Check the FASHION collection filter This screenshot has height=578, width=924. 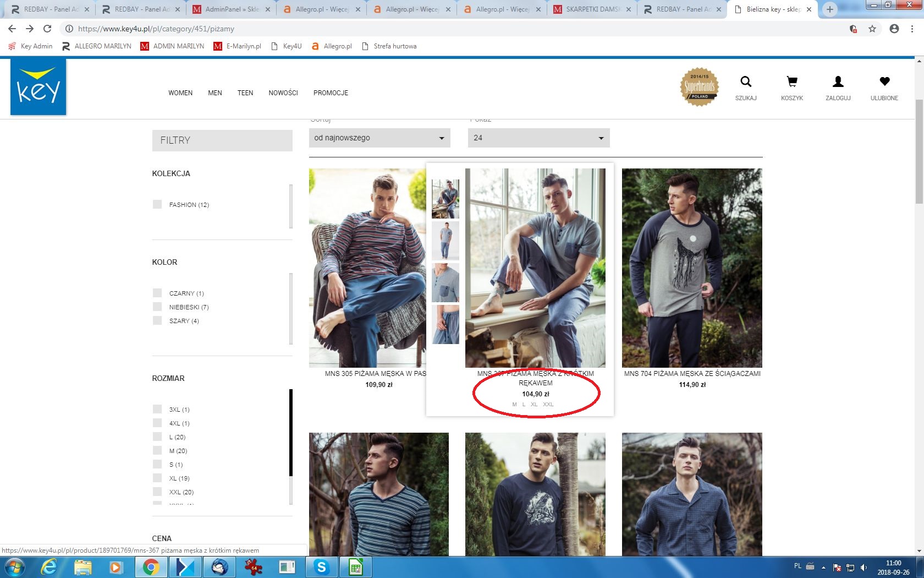pyautogui.click(x=158, y=205)
